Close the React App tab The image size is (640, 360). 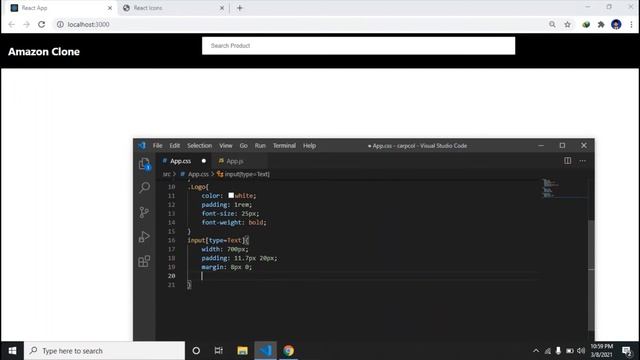tap(110, 8)
